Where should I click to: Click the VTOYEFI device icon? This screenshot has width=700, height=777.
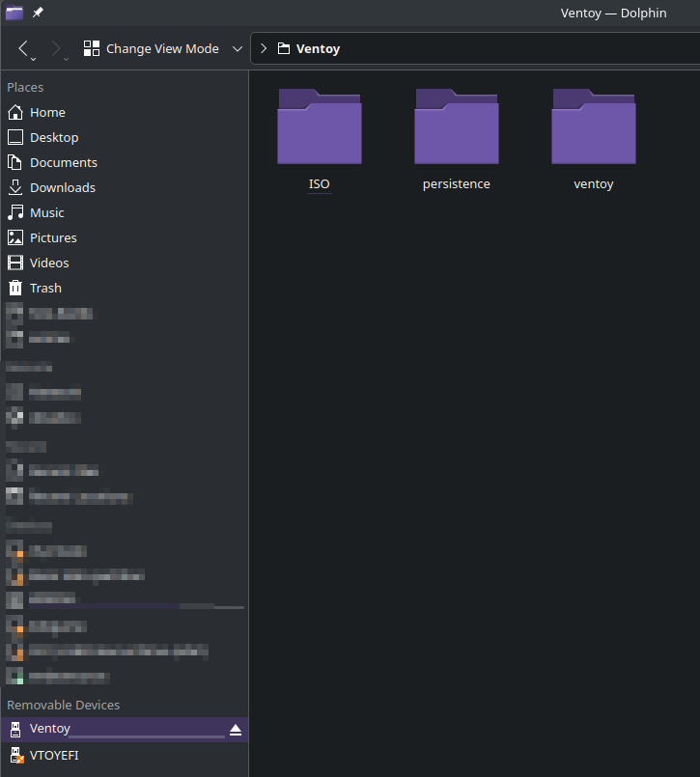(x=16, y=755)
